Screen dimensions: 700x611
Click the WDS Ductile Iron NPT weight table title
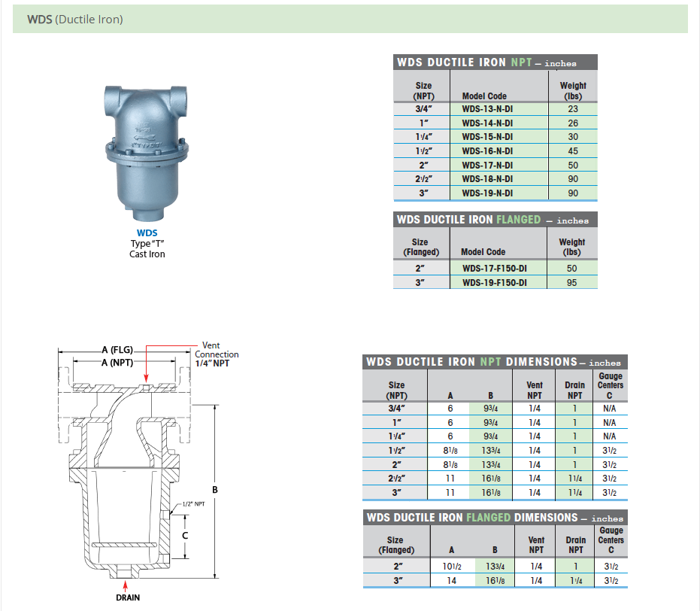coord(495,62)
